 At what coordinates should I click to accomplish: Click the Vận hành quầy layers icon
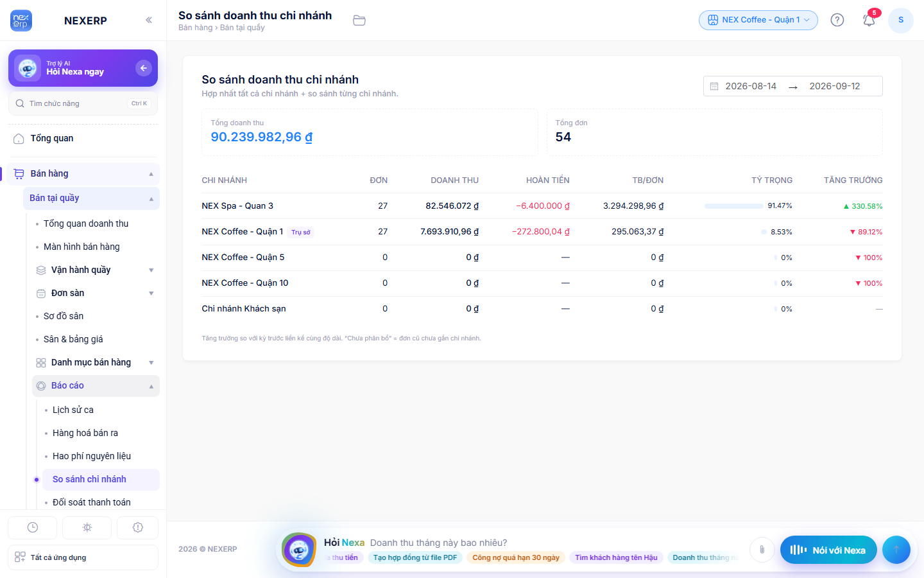coord(41,270)
